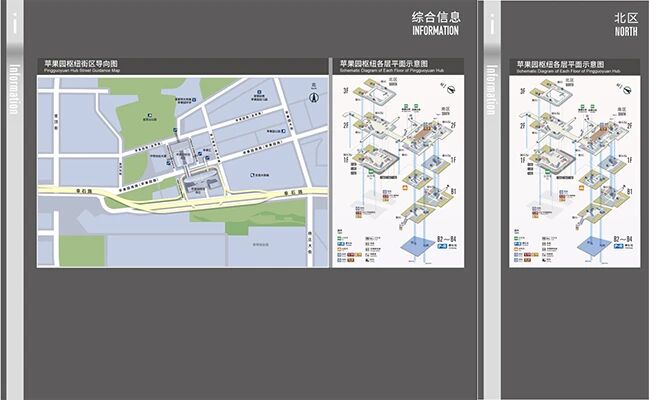Click the 3F floor label in middle diagram
Screen dimensions: 649x400
pos(346,91)
